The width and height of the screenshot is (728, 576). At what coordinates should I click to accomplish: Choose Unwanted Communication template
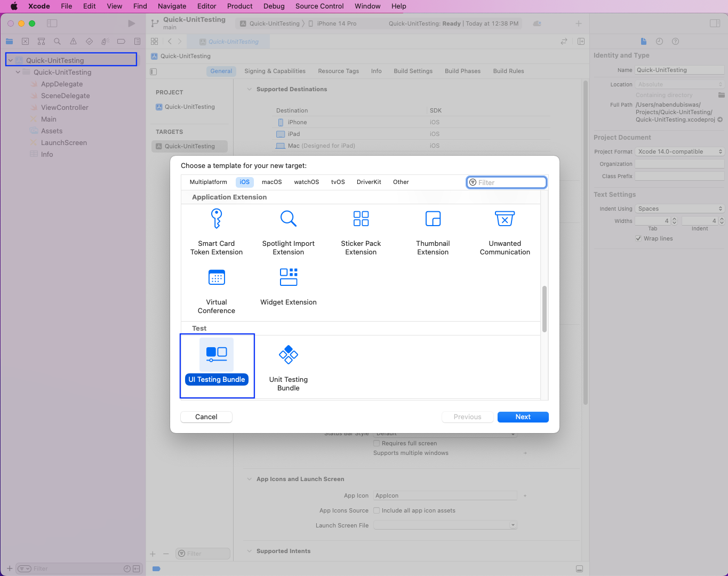click(x=505, y=233)
